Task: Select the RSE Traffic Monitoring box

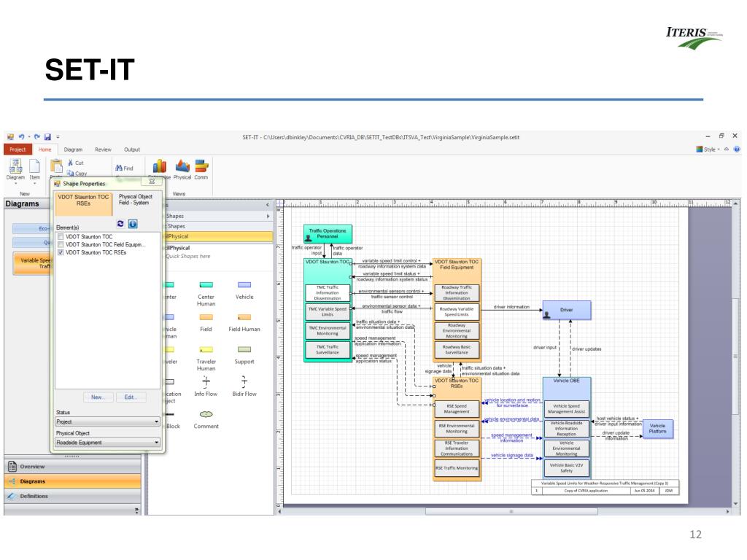Action: click(x=457, y=468)
